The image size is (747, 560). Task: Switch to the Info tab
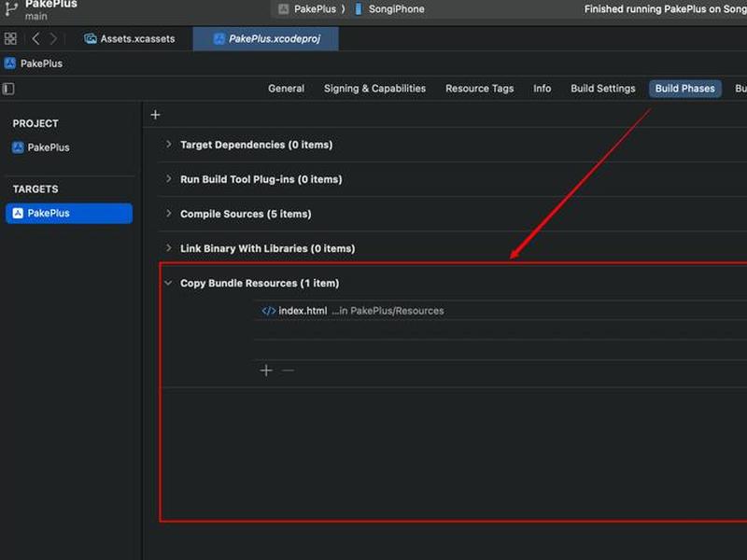pyautogui.click(x=542, y=89)
